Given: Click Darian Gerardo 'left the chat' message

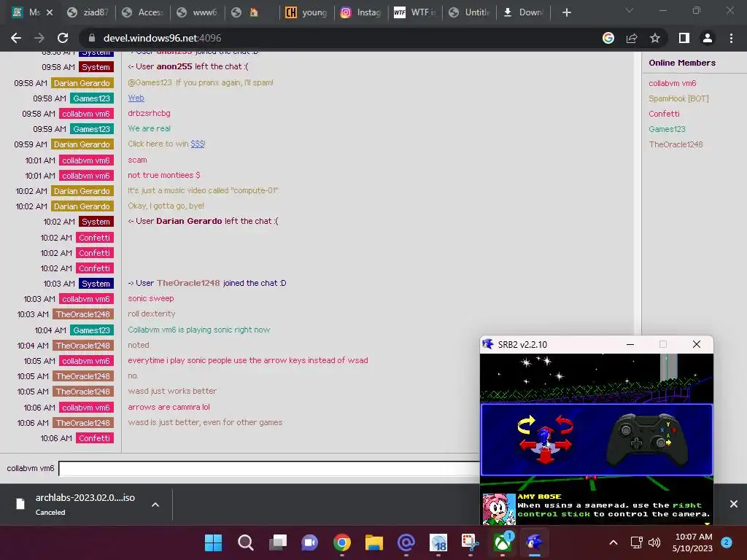Looking at the screenshot, I should pyautogui.click(x=203, y=221).
